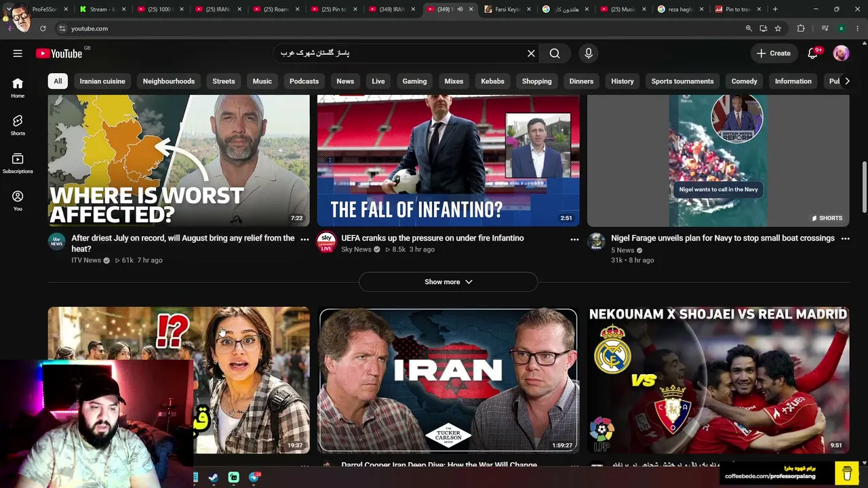Open the Chrome profile avatar
Image resolution: width=868 pixels, height=488 pixels.
coord(841,28)
